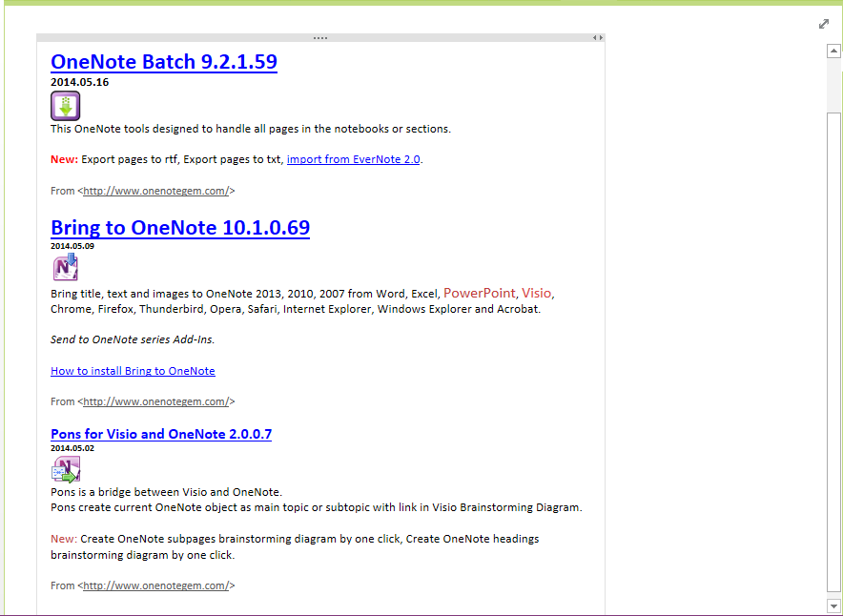843x616 pixels.
Task: Click the red PowerPoint word
Action: pyautogui.click(x=479, y=293)
